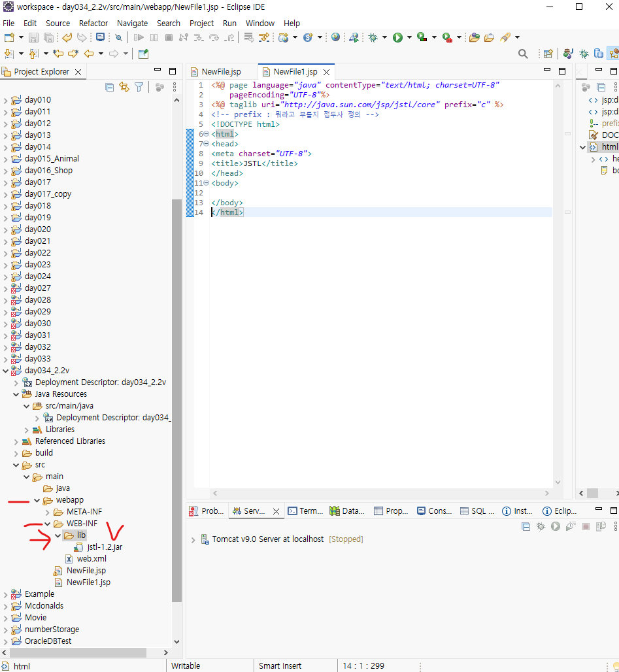
Task: Click the Writable status bar entry
Action: point(186,666)
